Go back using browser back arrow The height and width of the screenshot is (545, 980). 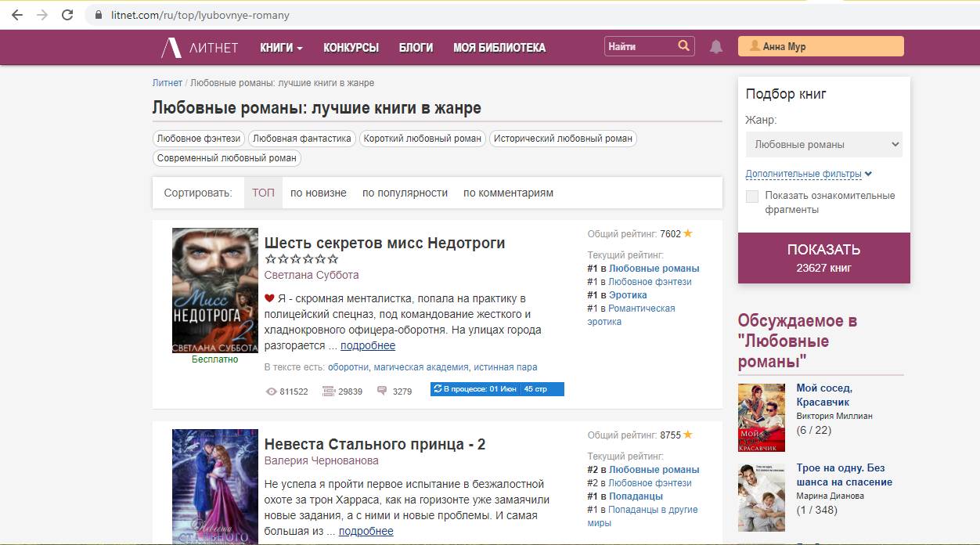[17, 15]
